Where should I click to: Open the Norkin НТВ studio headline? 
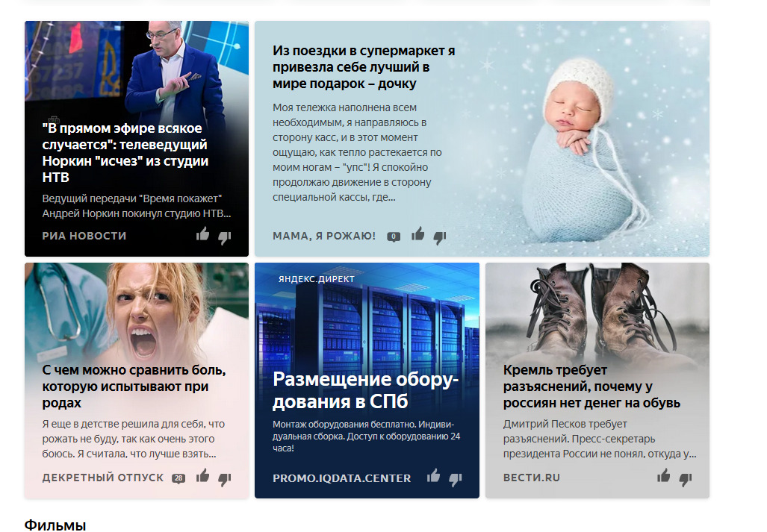pyautogui.click(x=125, y=152)
